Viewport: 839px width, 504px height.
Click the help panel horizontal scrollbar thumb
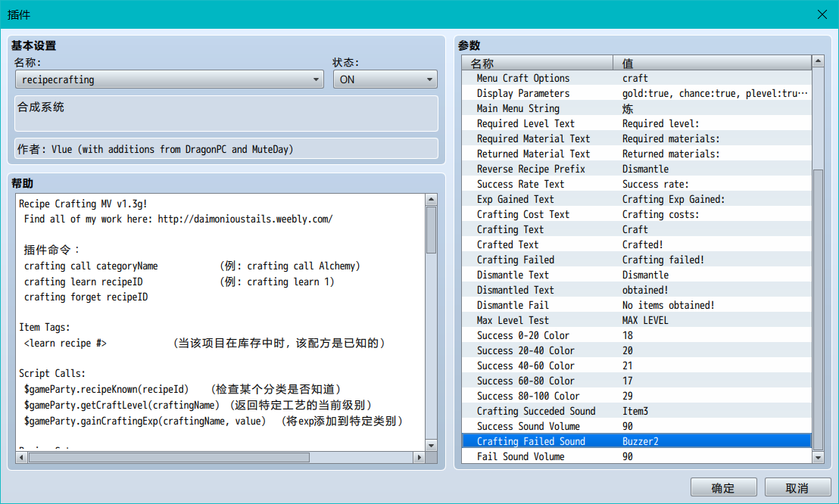point(169,457)
